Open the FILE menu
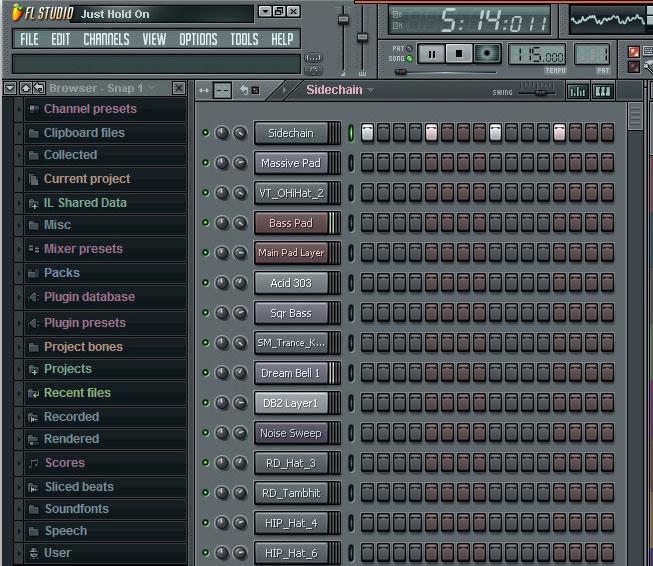 29,40
